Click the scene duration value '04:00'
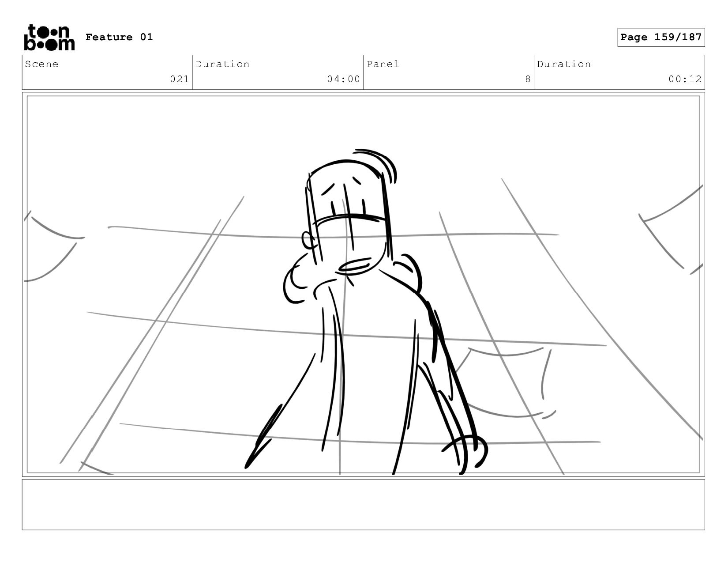This screenshot has height=563, width=728. pyautogui.click(x=343, y=79)
